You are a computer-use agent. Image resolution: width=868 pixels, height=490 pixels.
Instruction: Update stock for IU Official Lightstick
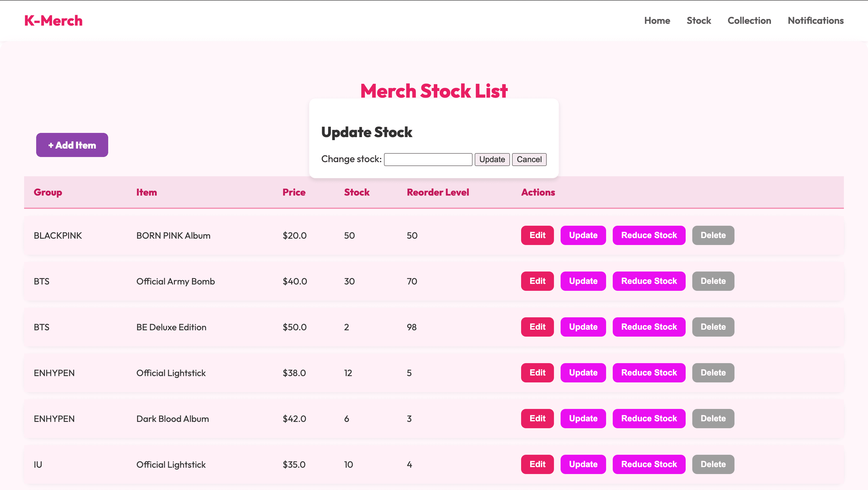(x=583, y=464)
